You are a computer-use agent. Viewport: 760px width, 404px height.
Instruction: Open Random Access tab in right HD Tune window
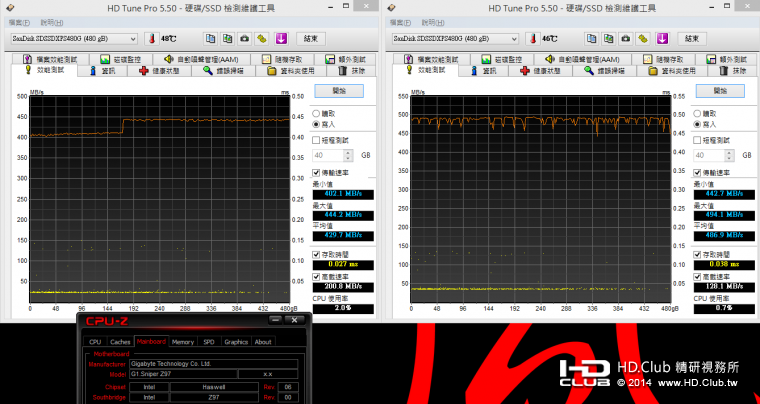(x=663, y=59)
